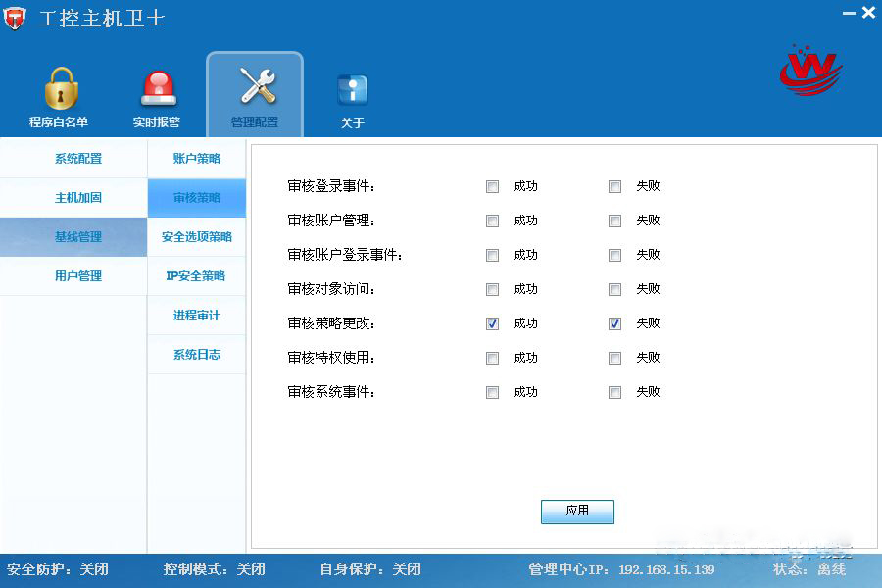
Task: Enable 成功 checkbox for 审核登录事件
Action: click(x=493, y=187)
